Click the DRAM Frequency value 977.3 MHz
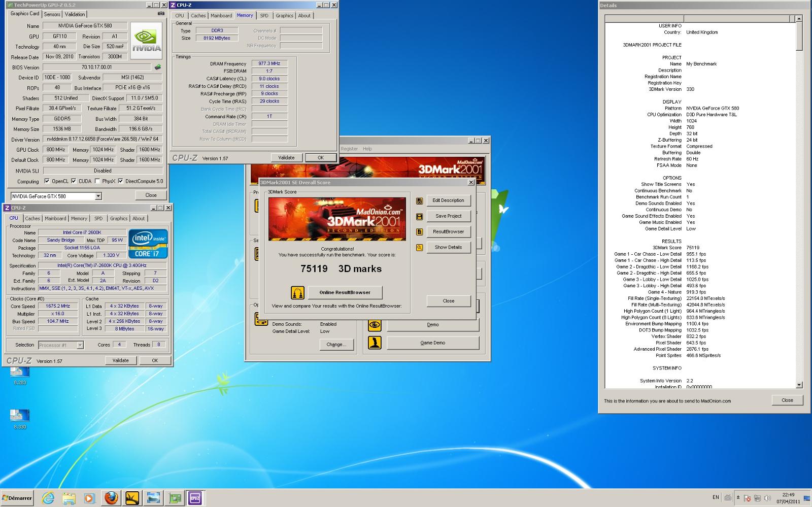The image size is (812, 507). tap(269, 64)
